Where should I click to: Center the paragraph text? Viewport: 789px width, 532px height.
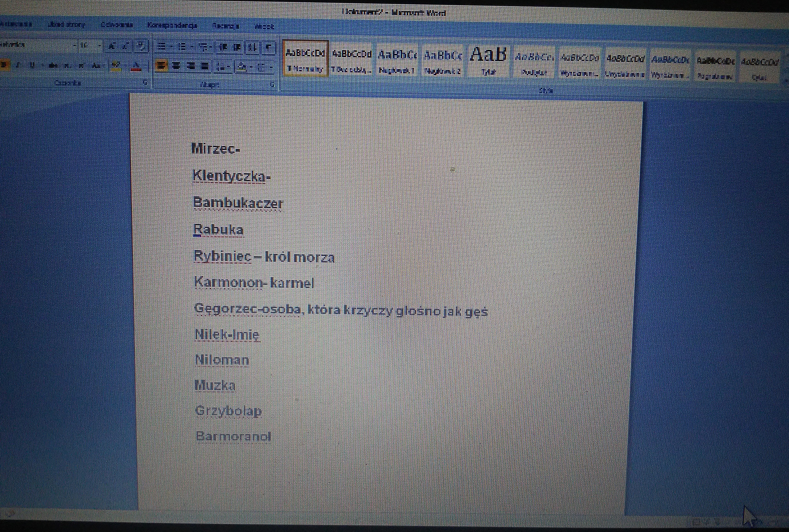pyautogui.click(x=176, y=66)
